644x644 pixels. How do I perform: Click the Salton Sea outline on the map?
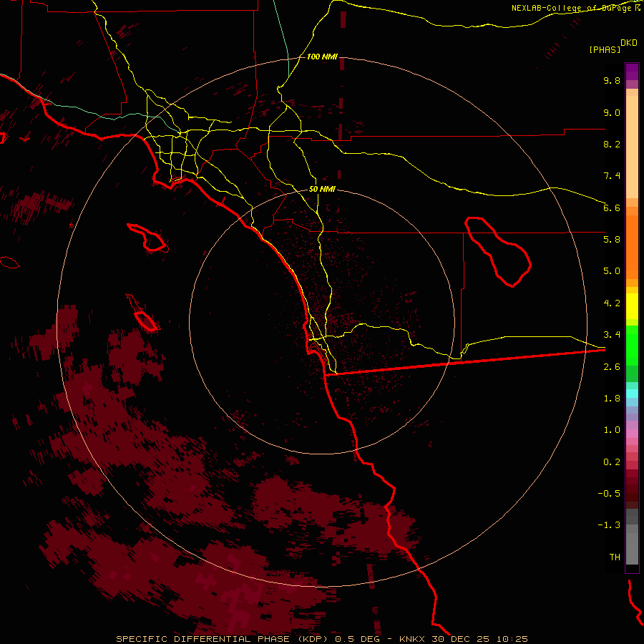click(498, 251)
